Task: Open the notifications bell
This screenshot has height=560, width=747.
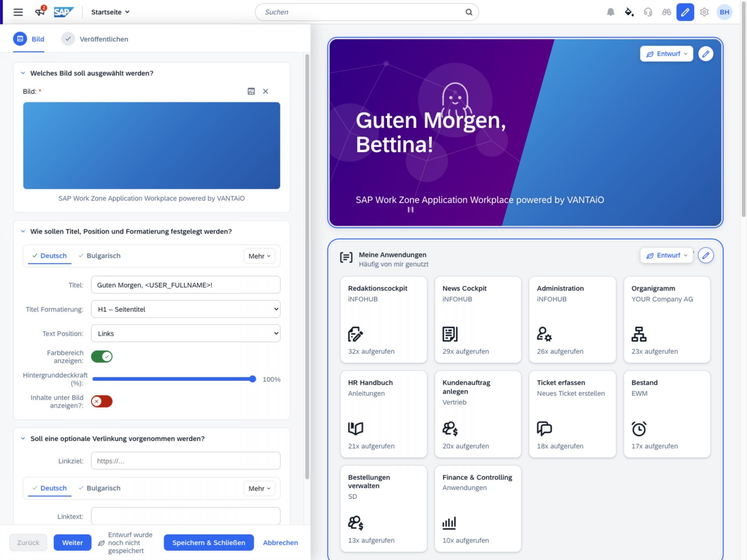Action: point(610,12)
